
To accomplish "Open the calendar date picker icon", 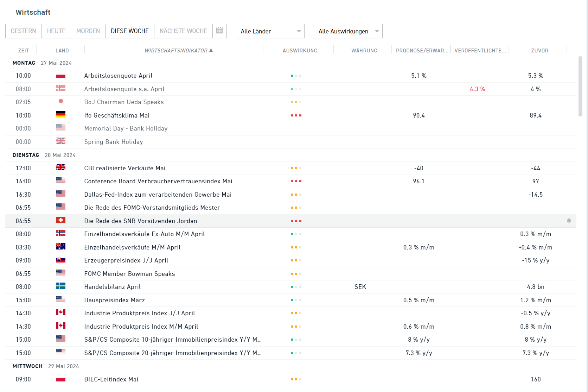I will point(219,31).
